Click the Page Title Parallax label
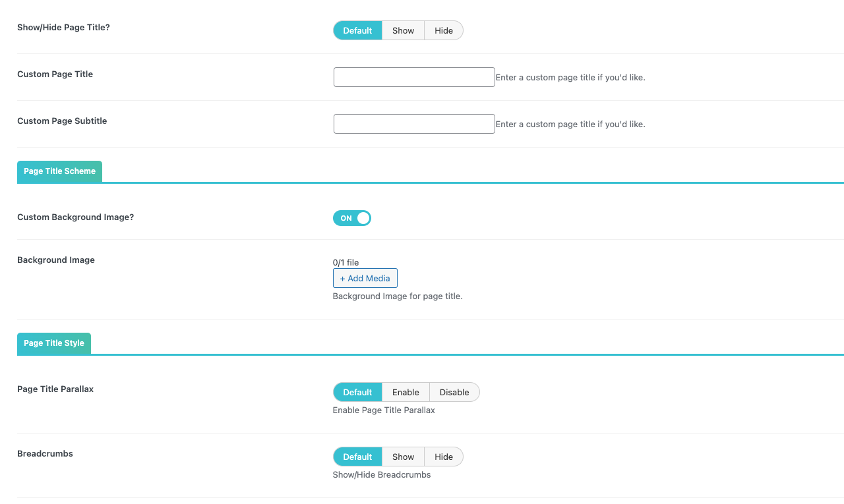 (55, 389)
